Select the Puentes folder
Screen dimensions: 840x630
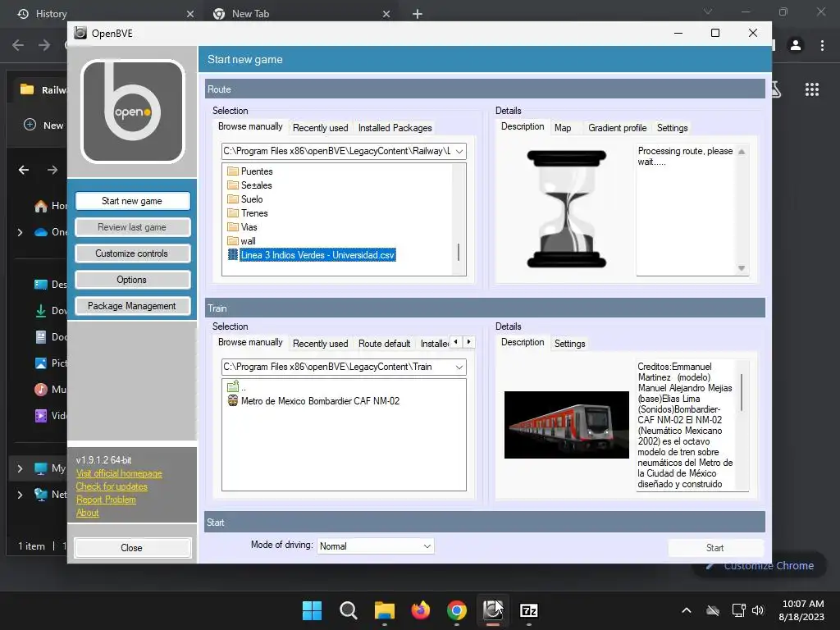(x=249, y=171)
